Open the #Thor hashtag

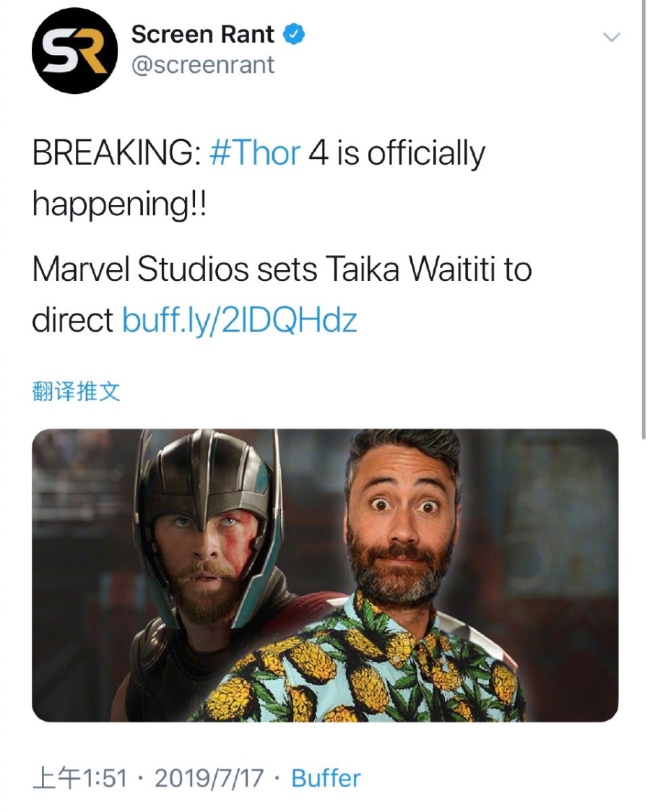coord(255,153)
